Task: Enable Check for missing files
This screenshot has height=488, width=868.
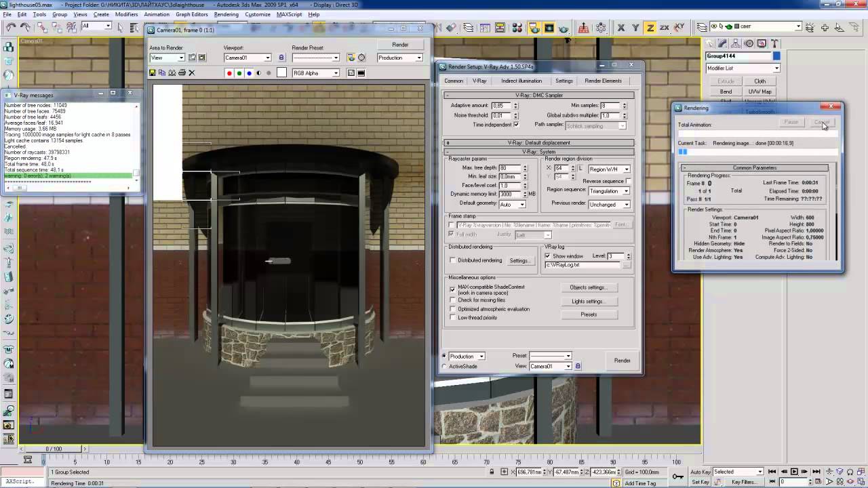Action: tap(453, 300)
